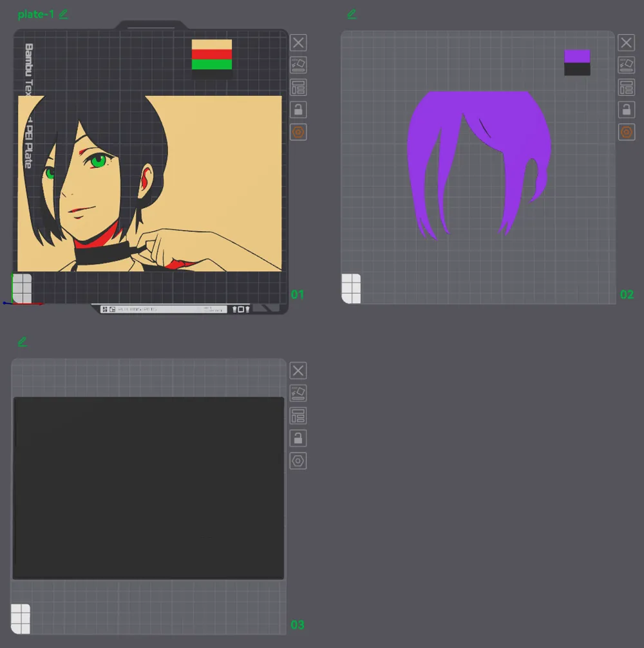This screenshot has width=644, height=648.
Task: Rename plate 02 using its pencil icon
Action: [352, 14]
